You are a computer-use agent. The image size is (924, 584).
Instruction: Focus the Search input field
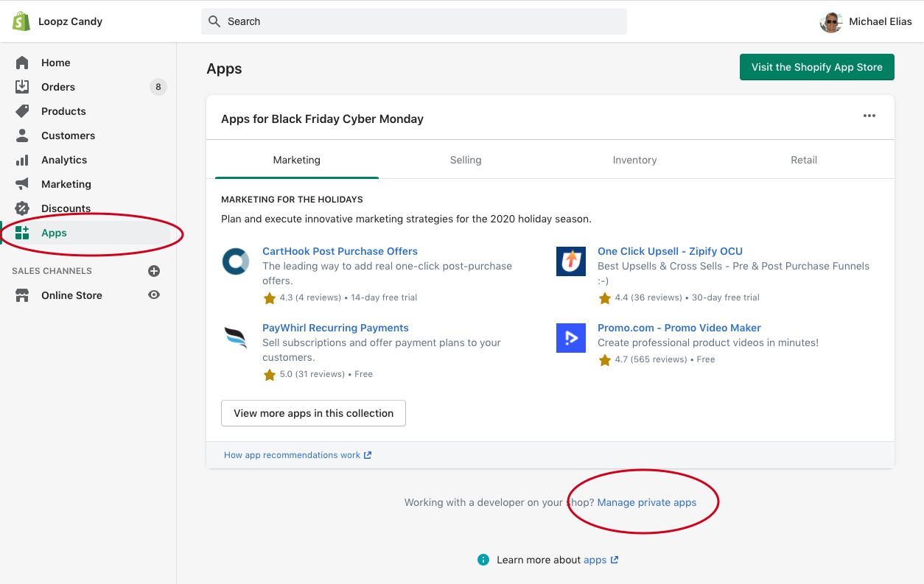point(414,21)
